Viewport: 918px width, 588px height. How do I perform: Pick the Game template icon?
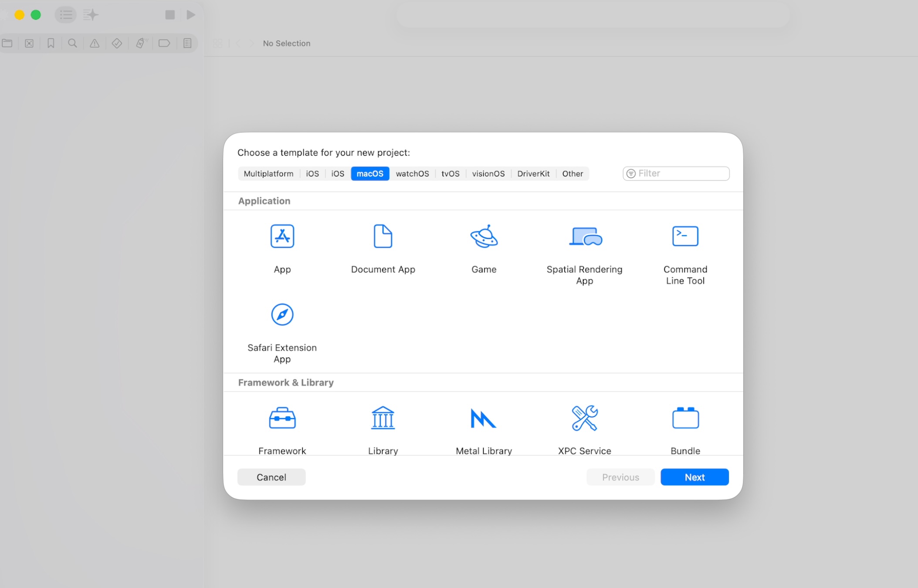(x=484, y=237)
